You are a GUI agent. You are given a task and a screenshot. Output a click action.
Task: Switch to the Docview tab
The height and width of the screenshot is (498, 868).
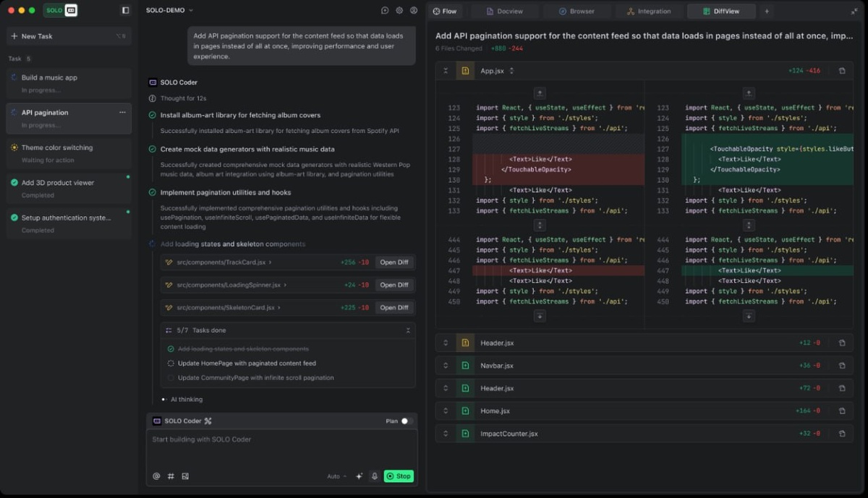tap(504, 11)
